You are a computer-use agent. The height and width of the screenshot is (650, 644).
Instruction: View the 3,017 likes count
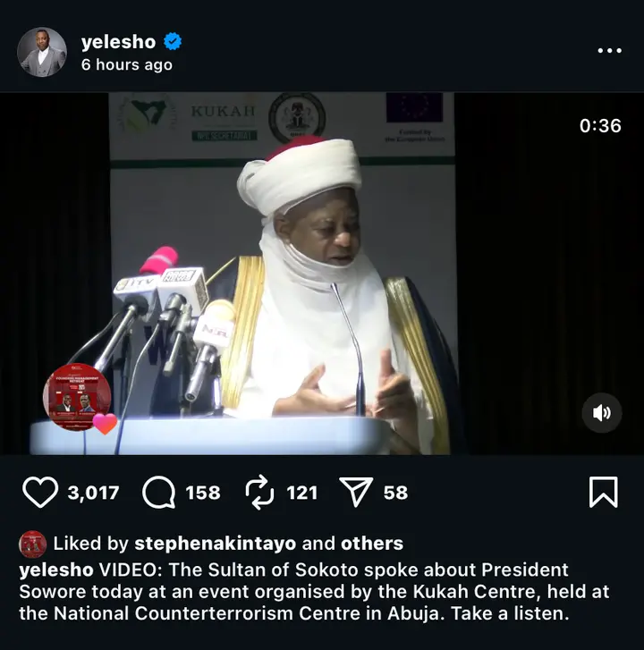pos(93,493)
